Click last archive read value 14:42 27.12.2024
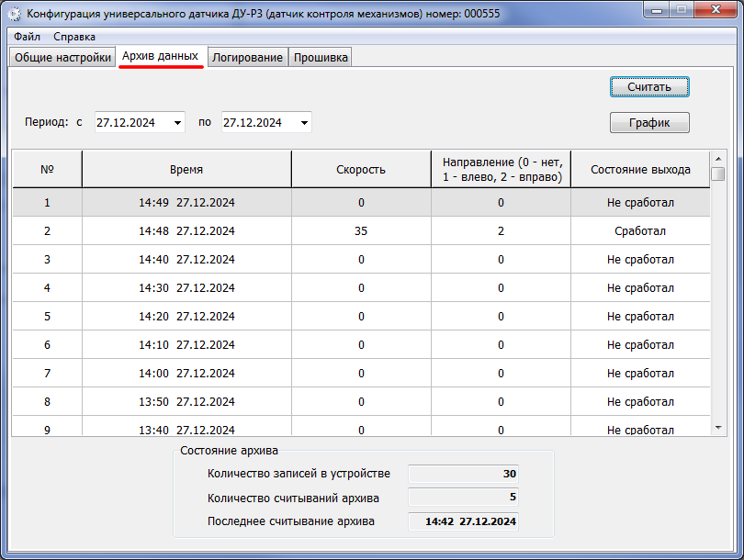Screen dimensions: 744x560 click(x=463, y=521)
